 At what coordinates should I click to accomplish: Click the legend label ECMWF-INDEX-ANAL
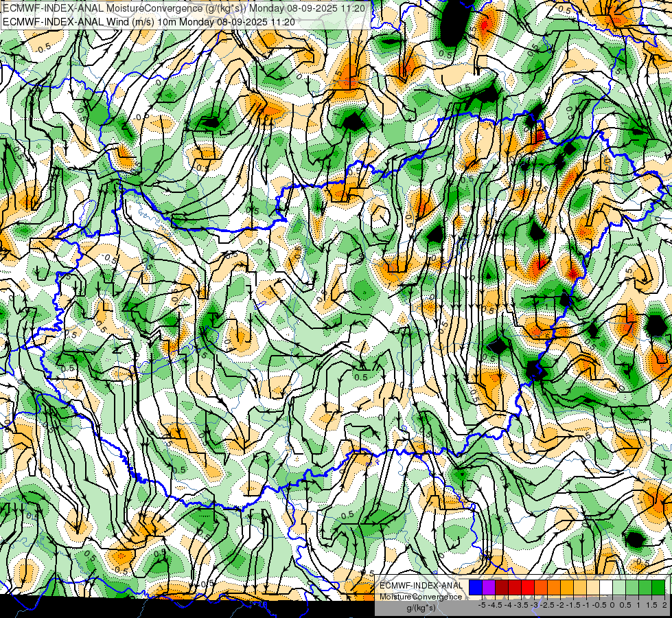(421, 586)
